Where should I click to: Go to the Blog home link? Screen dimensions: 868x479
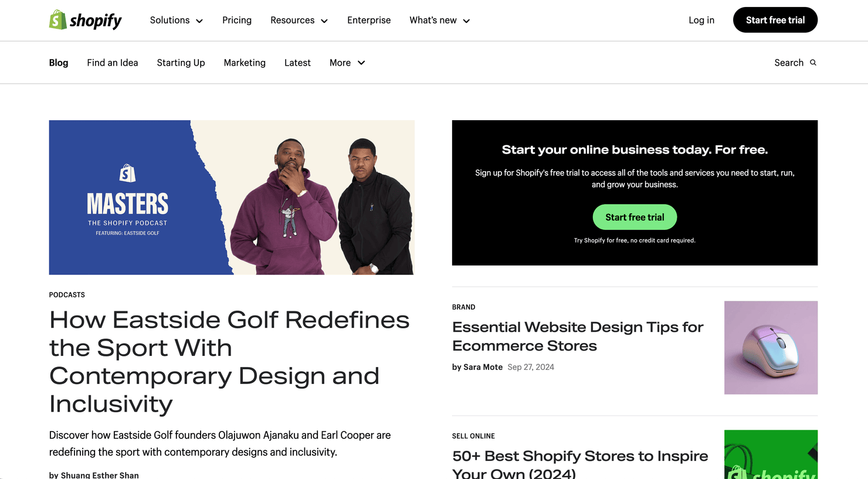(59, 63)
